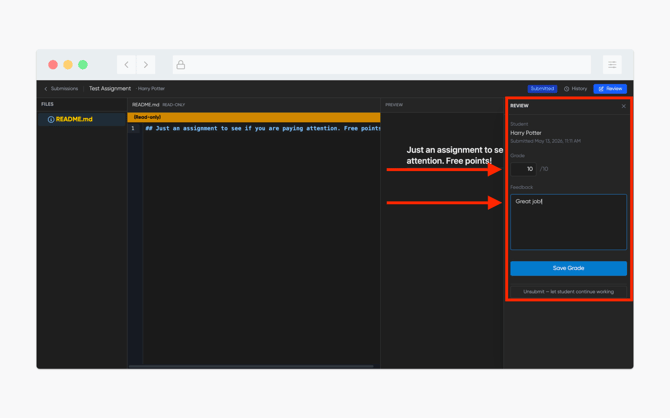Click the info icon beside README.md
Screen dimensions: 670x418
click(x=51, y=119)
